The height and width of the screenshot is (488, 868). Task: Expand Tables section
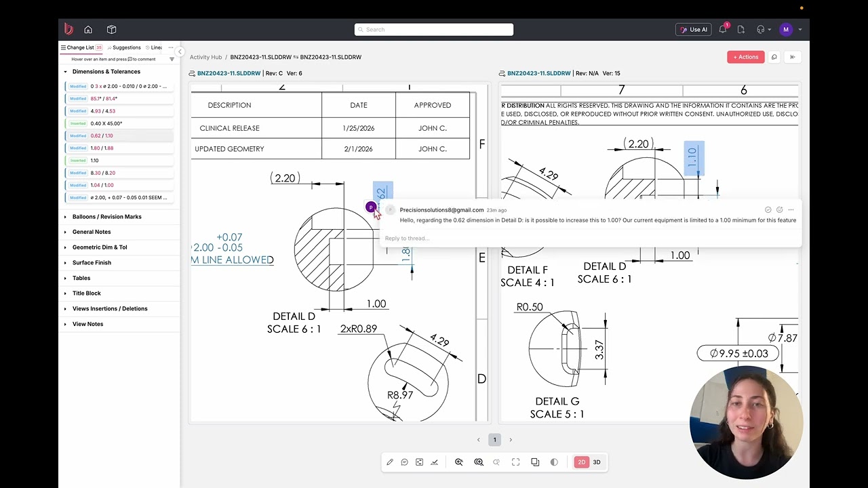66,278
